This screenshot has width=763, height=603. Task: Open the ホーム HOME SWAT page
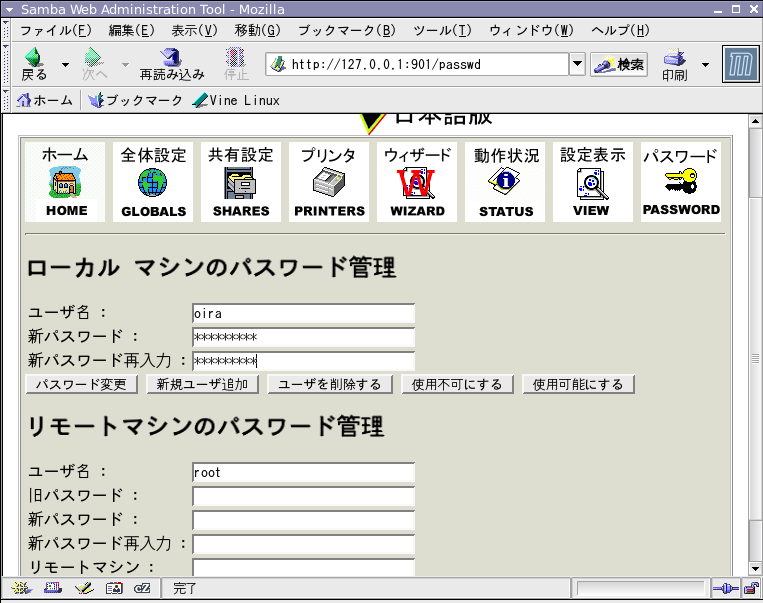(x=65, y=182)
